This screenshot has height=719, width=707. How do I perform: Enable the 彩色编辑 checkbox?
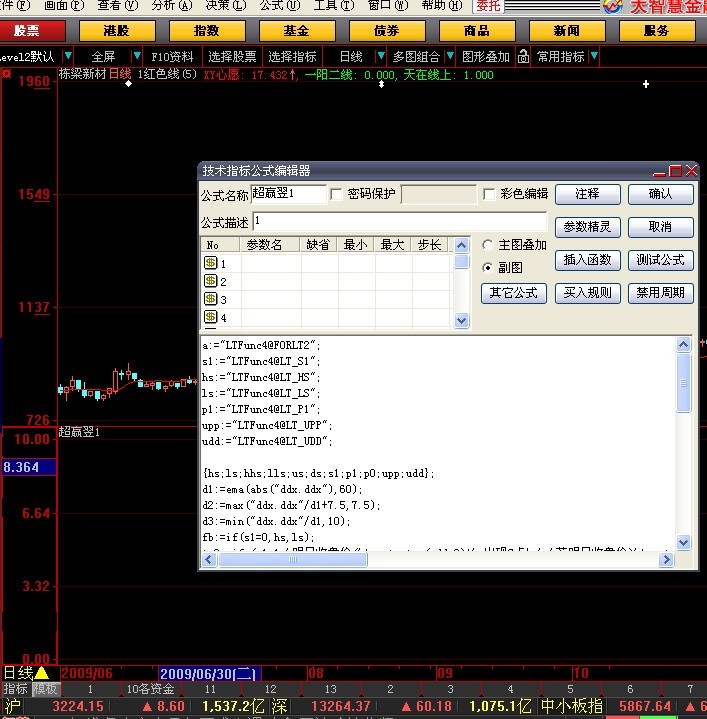click(x=490, y=194)
